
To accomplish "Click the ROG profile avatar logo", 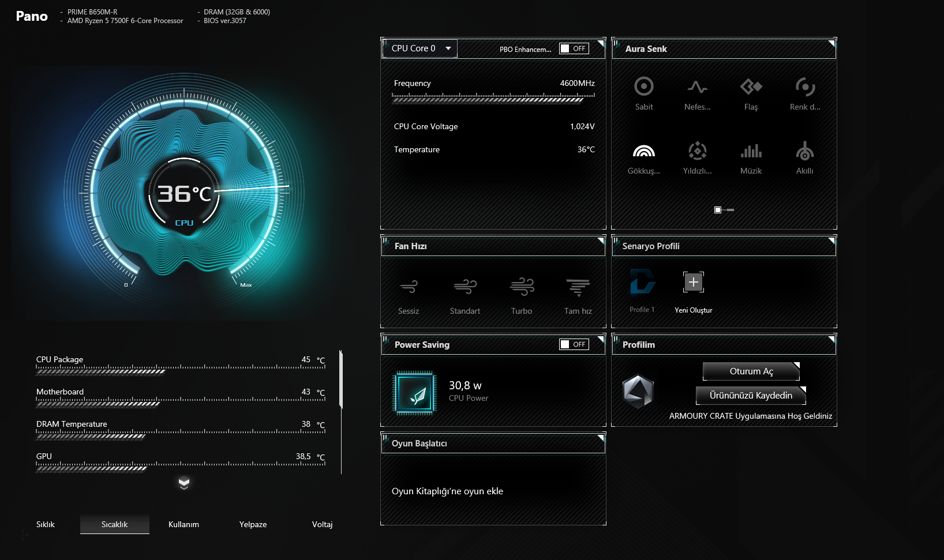I will (x=638, y=392).
